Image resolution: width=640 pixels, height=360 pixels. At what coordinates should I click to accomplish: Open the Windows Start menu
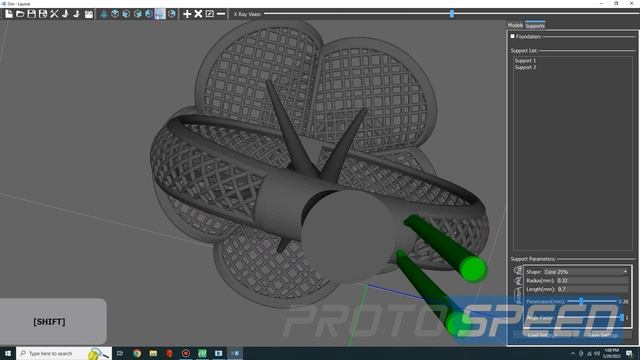pos(7,353)
